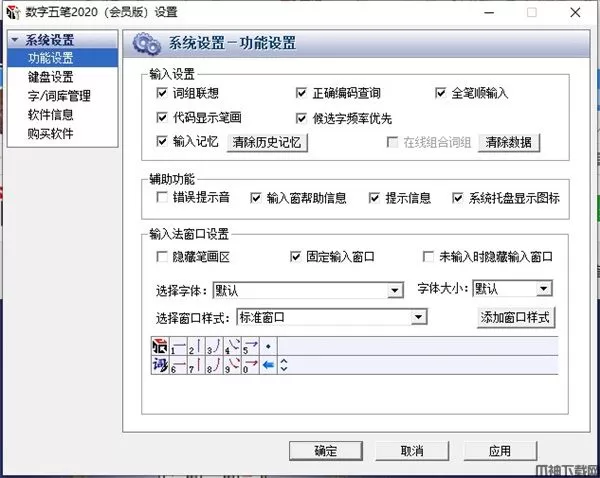Toggle 代码显示笔画 checkbox
Screen dimensions: 600x478
point(162,117)
